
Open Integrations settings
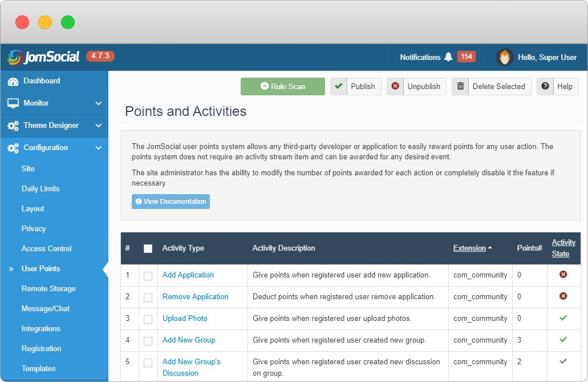coord(41,329)
